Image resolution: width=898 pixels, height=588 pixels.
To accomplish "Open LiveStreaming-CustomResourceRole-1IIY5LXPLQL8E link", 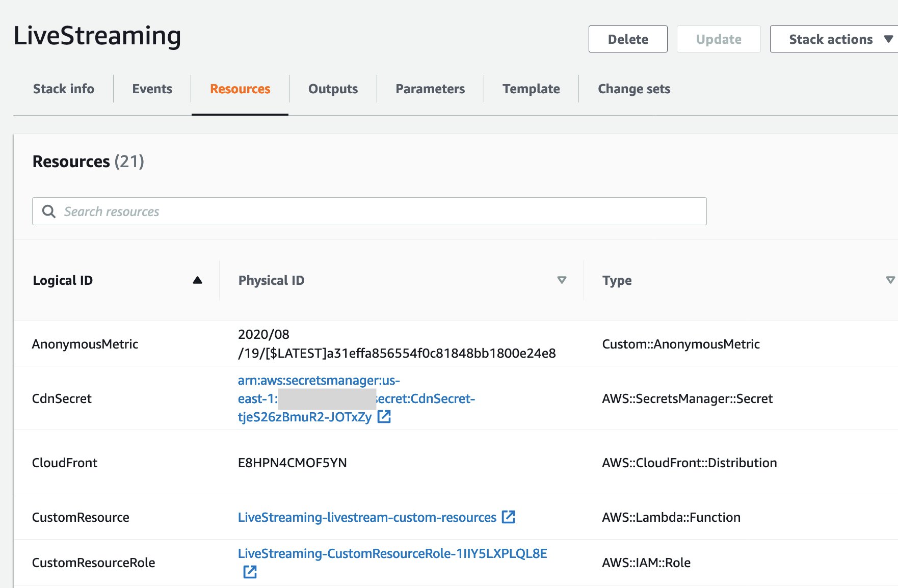I will pos(392,553).
